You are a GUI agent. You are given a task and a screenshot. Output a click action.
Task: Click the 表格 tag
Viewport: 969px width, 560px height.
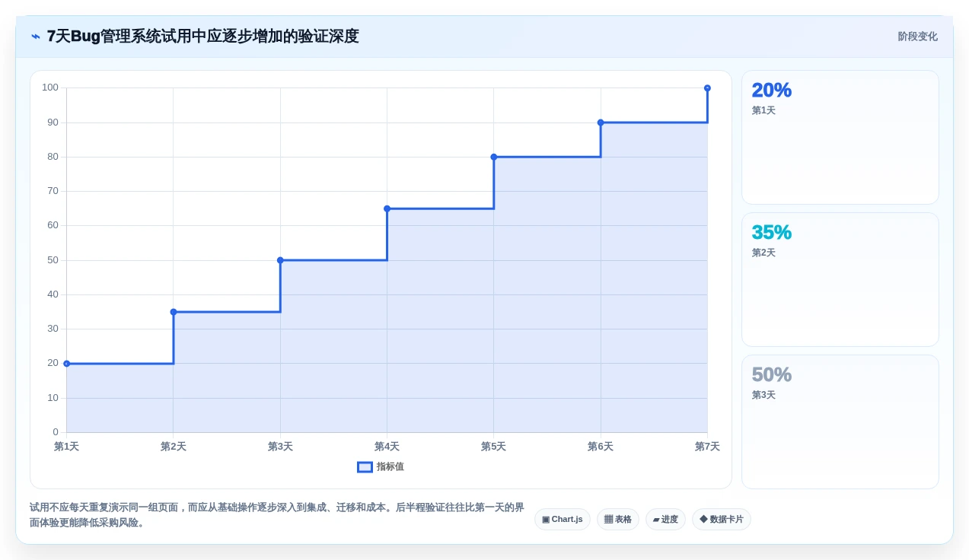tap(618, 520)
